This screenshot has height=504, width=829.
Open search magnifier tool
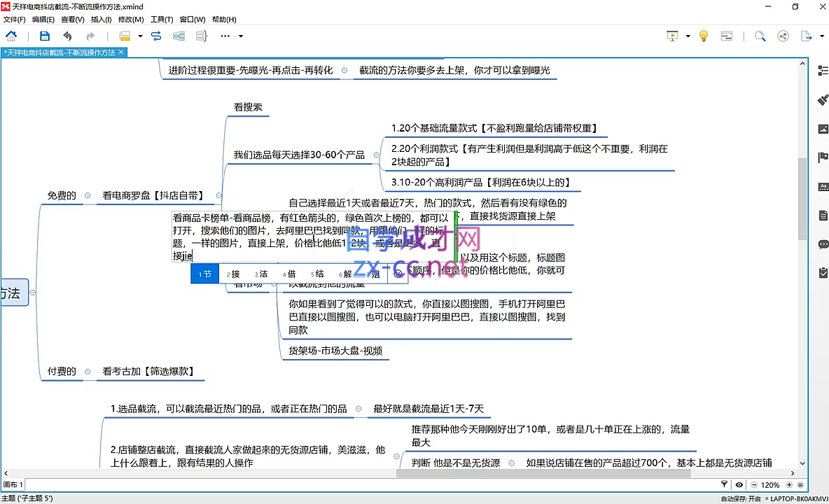click(760, 36)
